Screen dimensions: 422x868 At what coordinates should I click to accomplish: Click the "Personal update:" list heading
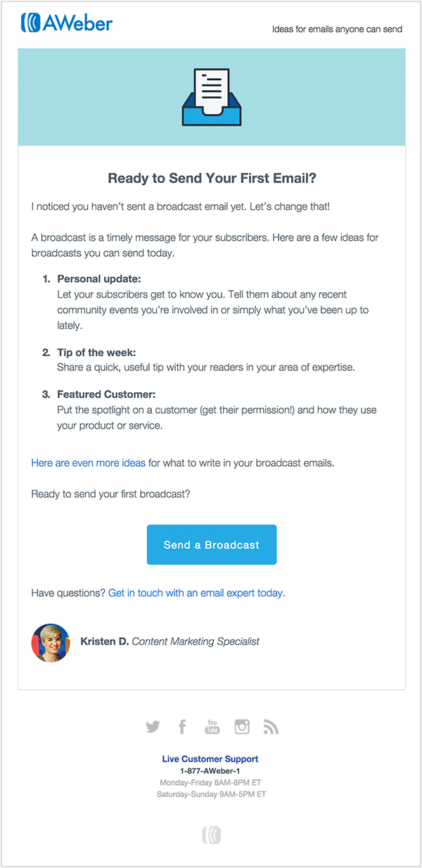pyautogui.click(x=99, y=279)
